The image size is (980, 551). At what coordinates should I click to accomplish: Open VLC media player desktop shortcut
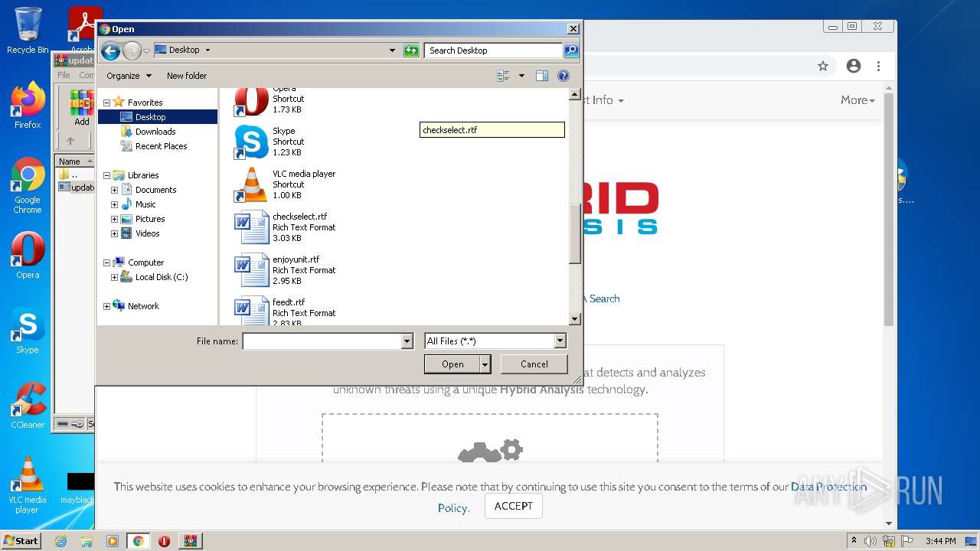28,485
